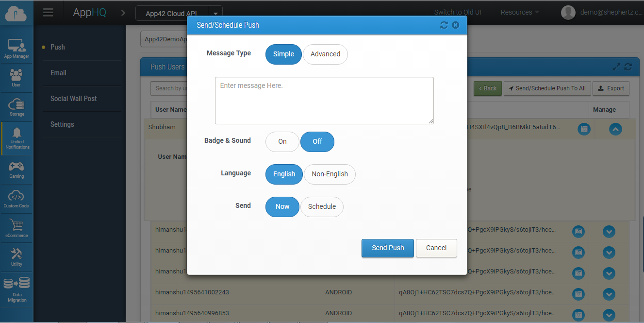Click the Send Push button

pyautogui.click(x=387, y=248)
